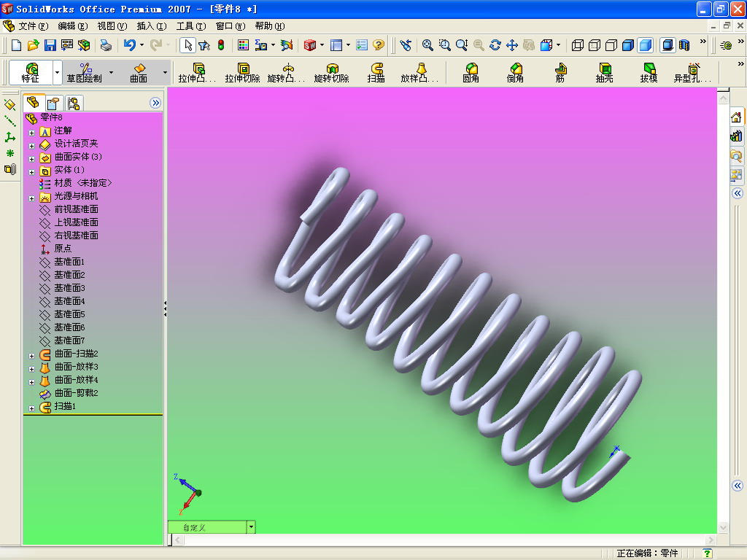The width and height of the screenshot is (747, 560).
Task: Click the horizontal scrollbar right arrow
Action: click(711, 540)
